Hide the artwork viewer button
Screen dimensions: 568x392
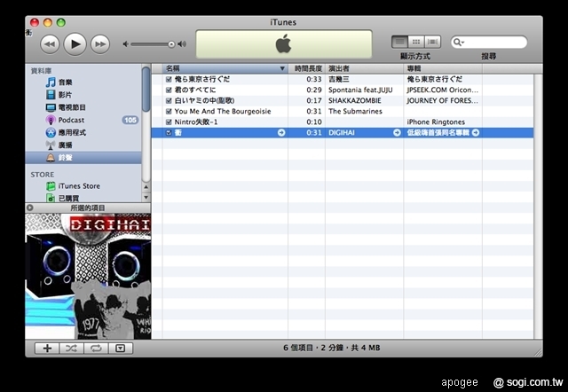coord(121,349)
